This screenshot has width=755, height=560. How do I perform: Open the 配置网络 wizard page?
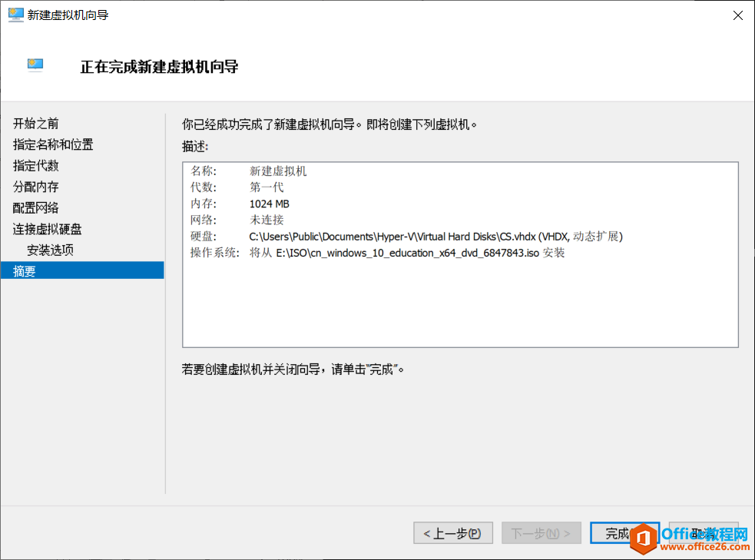(x=35, y=208)
